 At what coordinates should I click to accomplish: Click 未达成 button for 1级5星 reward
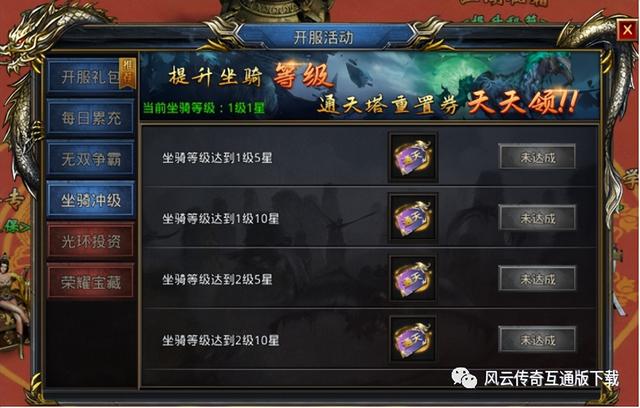(537, 157)
